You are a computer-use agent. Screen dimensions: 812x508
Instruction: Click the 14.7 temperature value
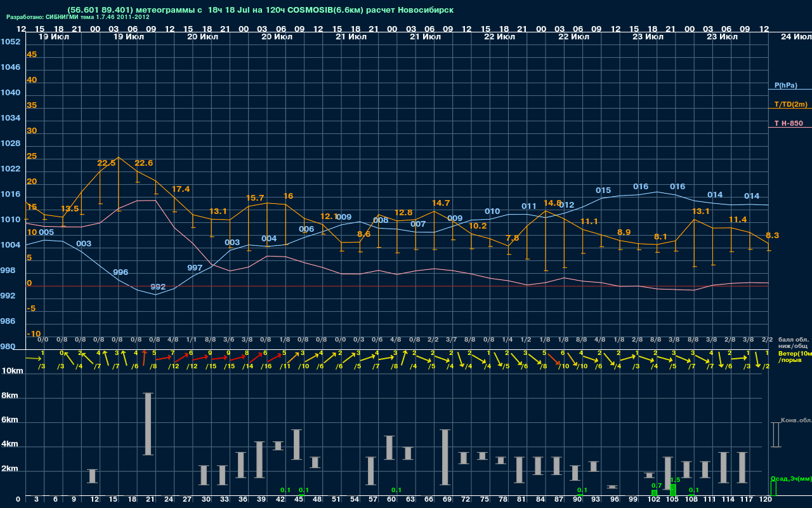tap(441, 203)
